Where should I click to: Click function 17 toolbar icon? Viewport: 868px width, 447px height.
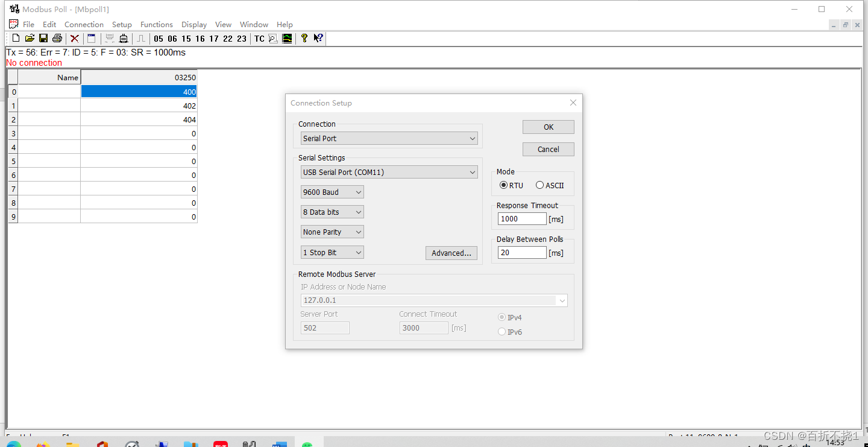pyautogui.click(x=214, y=38)
